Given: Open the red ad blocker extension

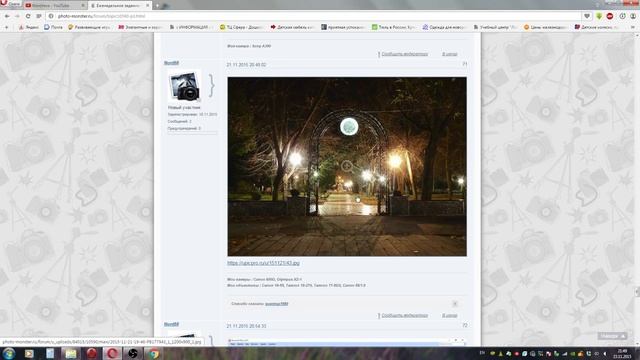Looking at the screenshot, I should [610, 16].
